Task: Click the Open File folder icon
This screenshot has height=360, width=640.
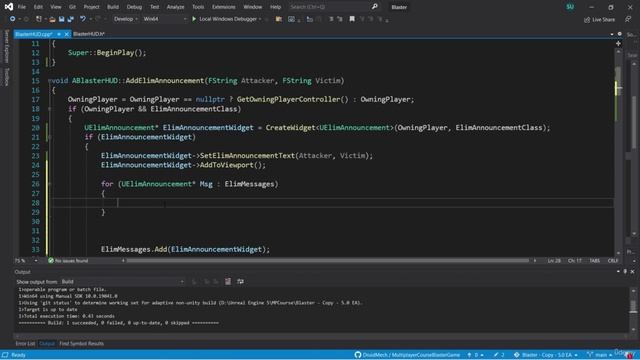Action: (x=52, y=19)
